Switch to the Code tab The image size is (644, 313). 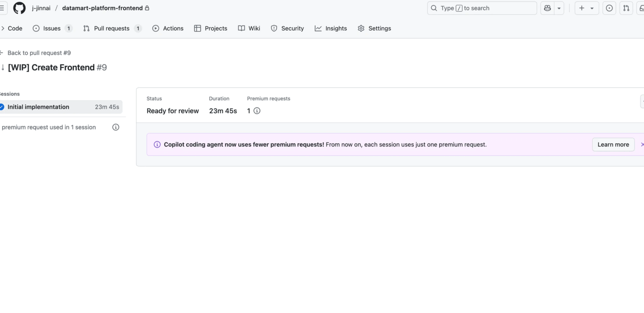(x=15, y=28)
